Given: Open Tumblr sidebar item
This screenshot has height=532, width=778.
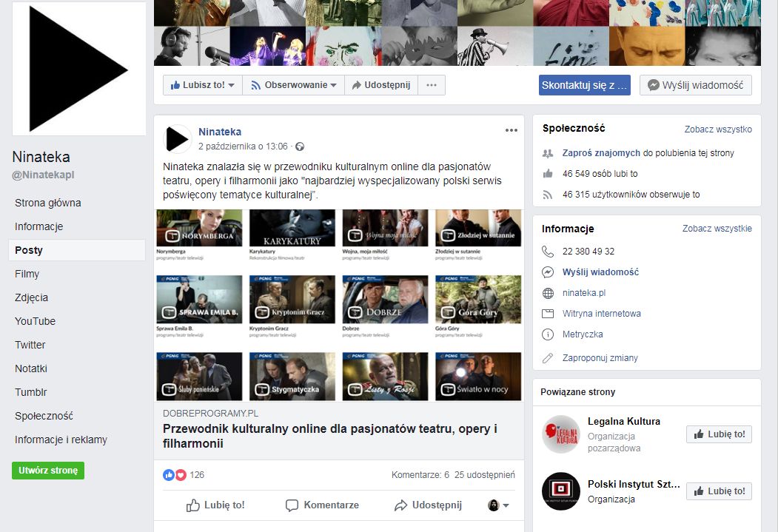Looking at the screenshot, I should pyautogui.click(x=31, y=392).
